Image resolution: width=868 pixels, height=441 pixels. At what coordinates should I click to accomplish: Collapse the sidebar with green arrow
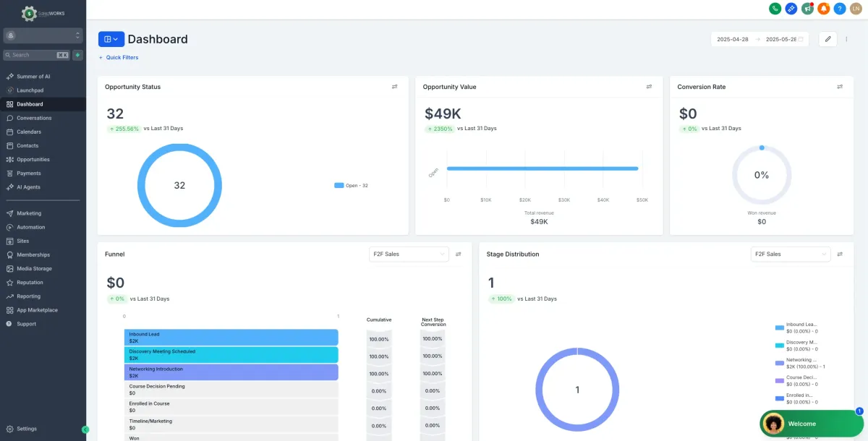[85, 429]
